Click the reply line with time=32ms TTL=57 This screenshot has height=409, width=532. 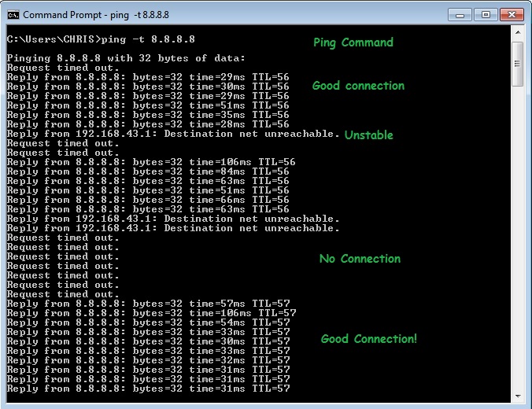tap(149, 360)
